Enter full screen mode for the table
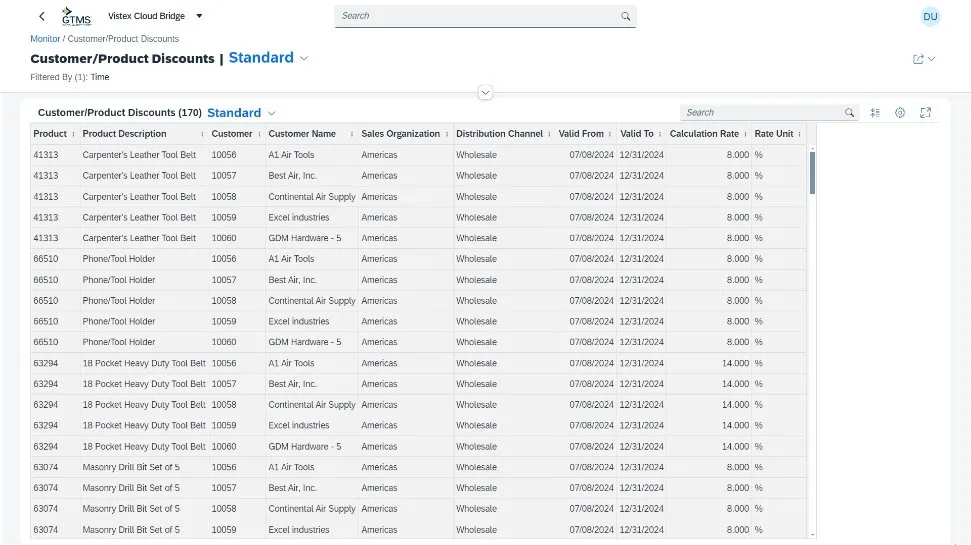The image size is (971, 545). click(926, 113)
